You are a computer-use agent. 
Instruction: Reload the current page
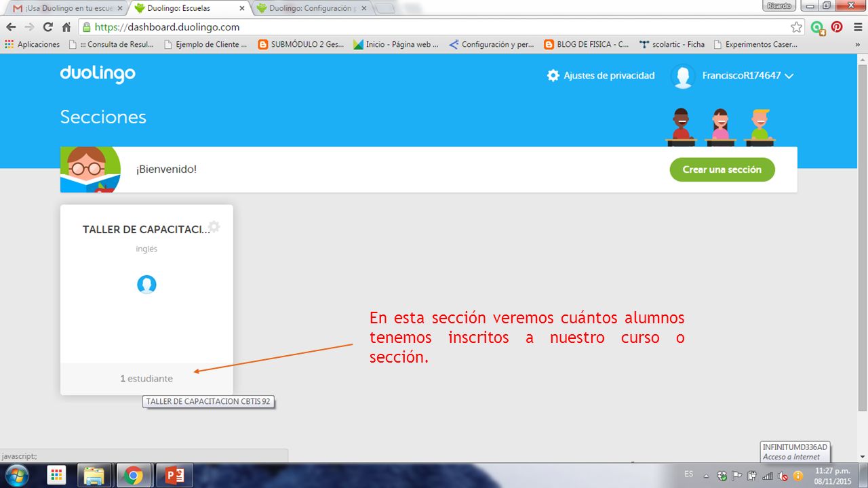tap(47, 27)
